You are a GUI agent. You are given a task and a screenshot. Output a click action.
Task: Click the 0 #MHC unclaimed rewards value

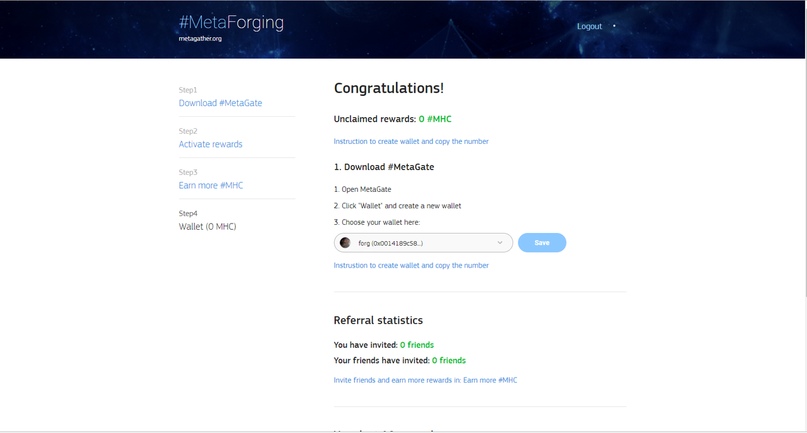point(435,119)
